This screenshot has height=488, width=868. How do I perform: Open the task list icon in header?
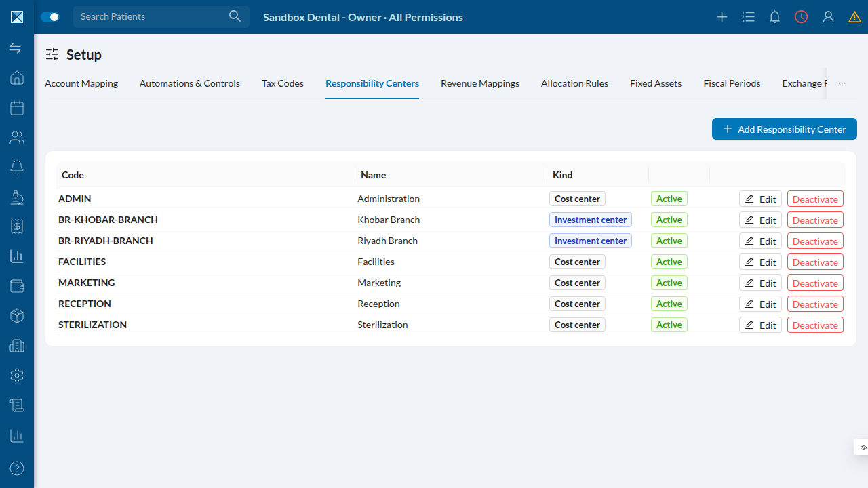(749, 17)
